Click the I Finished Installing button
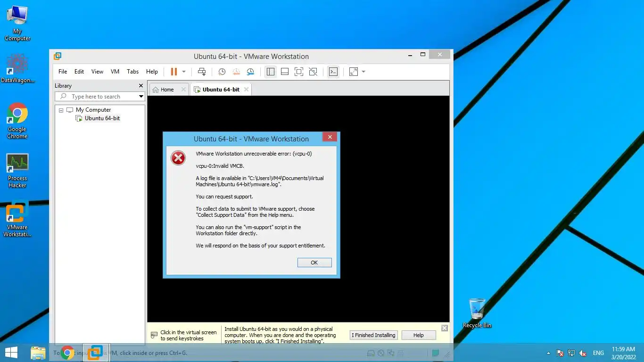Screen dimensions: 644x362 pos(373,335)
